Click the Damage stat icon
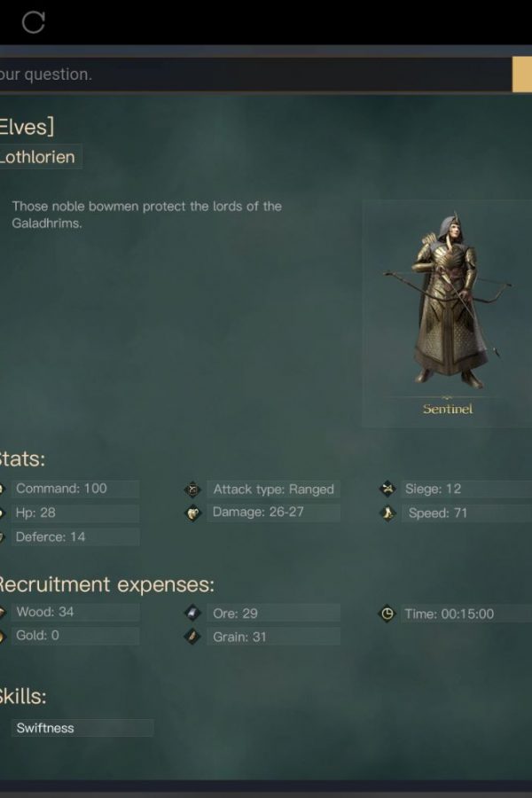 193,513
